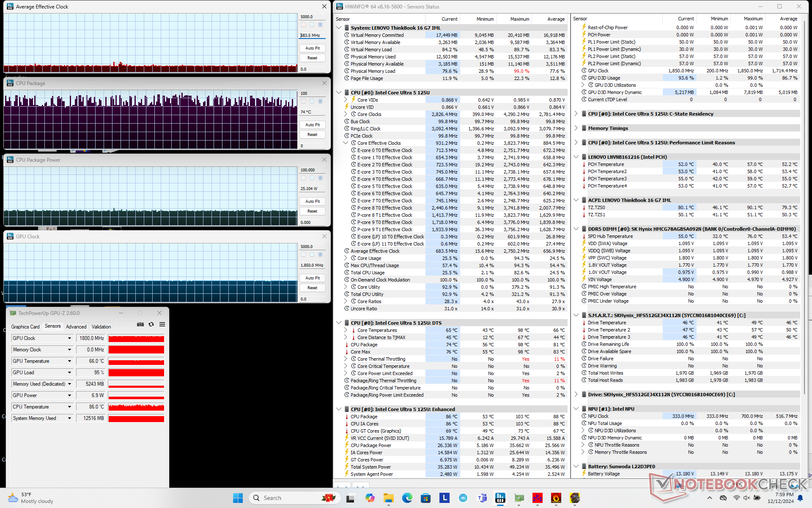Expand Memory Timings section
Image resolution: width=812 pixels, height=508 pixels.
576,128
